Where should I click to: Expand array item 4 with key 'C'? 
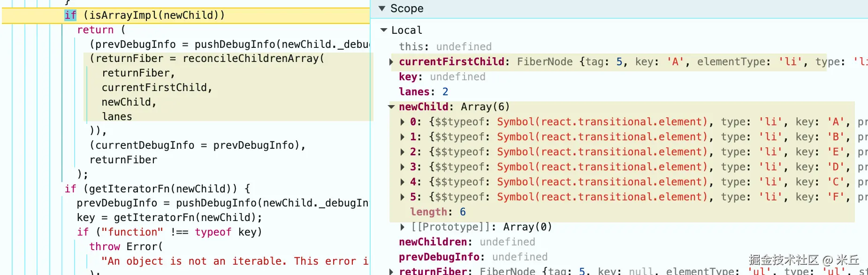403,182
